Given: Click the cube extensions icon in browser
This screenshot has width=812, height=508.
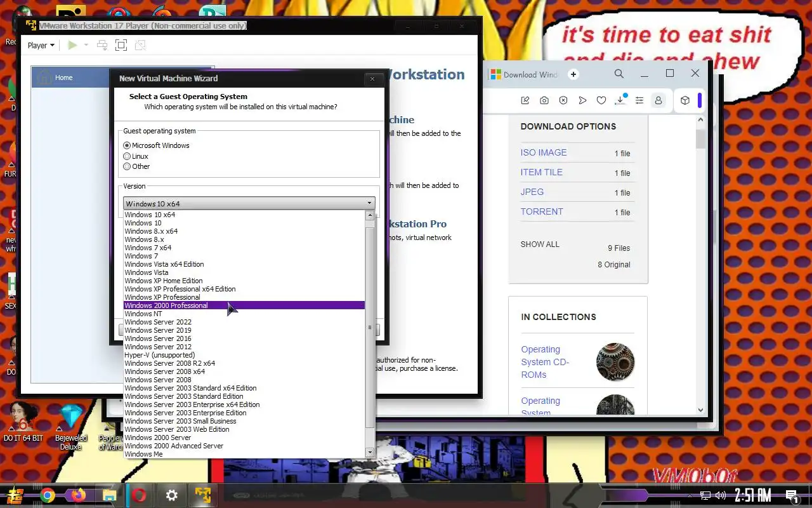Looking at the screenshot, I should click(685, 100).
